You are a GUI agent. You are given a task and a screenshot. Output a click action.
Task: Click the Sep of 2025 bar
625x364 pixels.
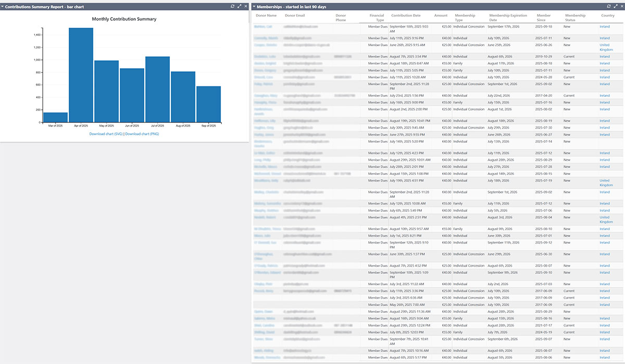coord(208,104)
